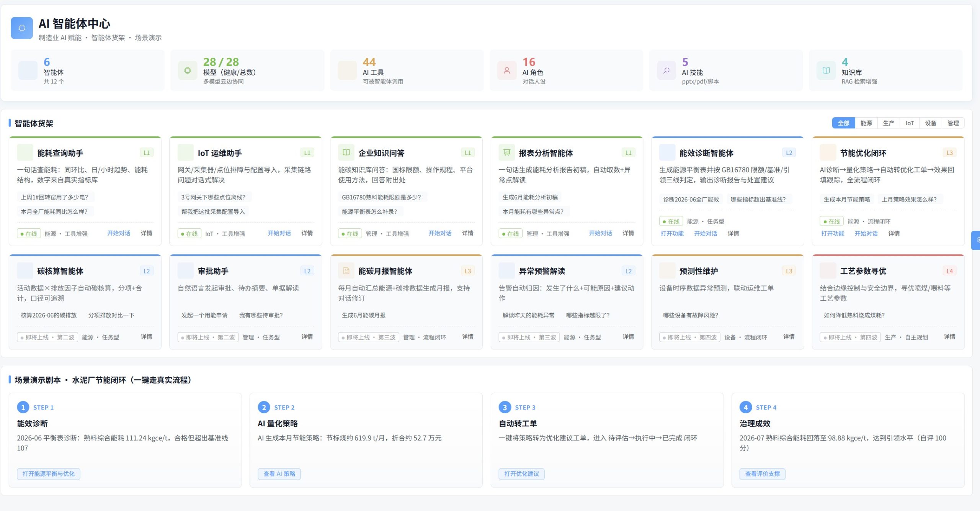Viewport: 980px width, 511px height.
Task: Click the 模型 chip icon in stats
Action: 188,70
